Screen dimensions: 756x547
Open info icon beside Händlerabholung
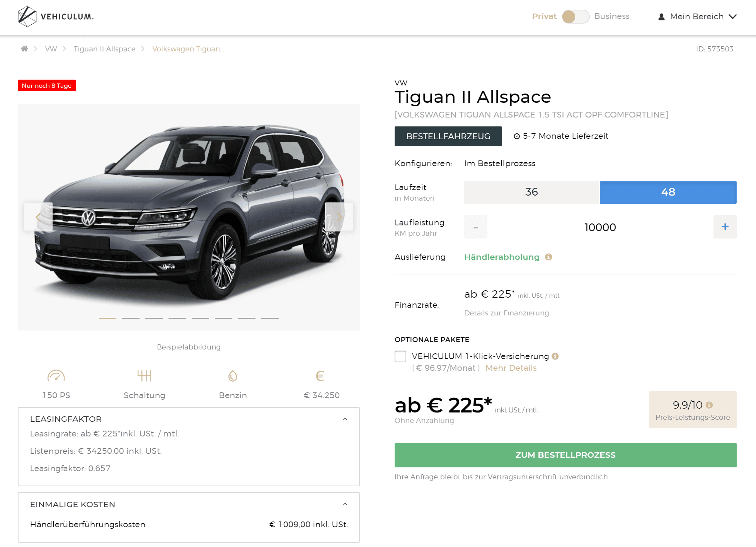coord(548,257)
